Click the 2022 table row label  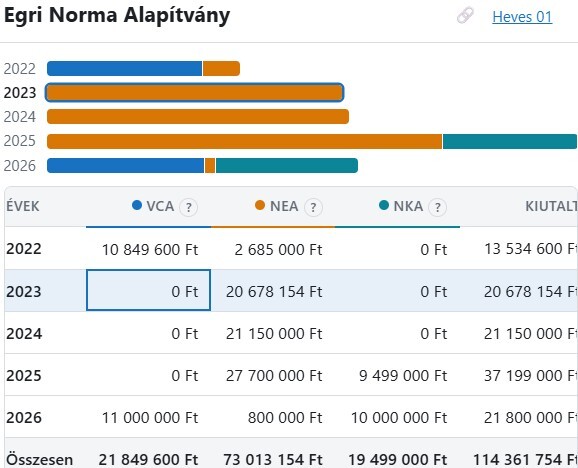click(x=24, y=249)
